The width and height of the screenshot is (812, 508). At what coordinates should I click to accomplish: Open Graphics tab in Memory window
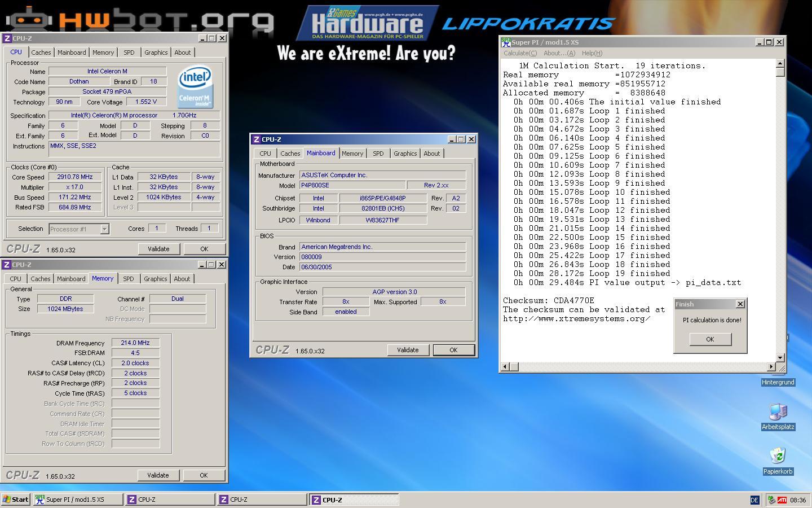click(x=156, y=279)
